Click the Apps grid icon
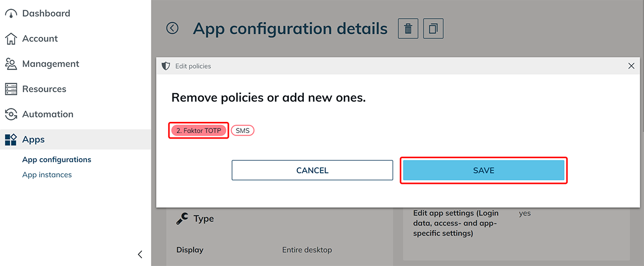The width and height of the screenshot is (644, 266). coord(11,140)
